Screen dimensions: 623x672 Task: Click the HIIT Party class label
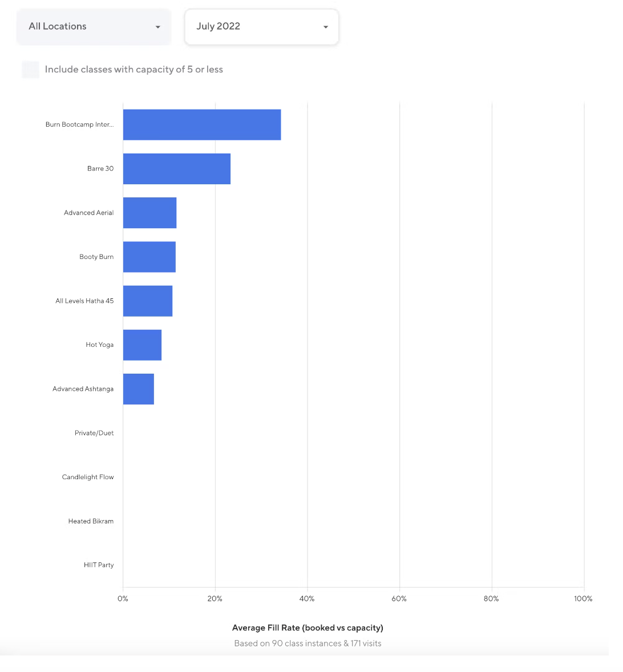99,565
